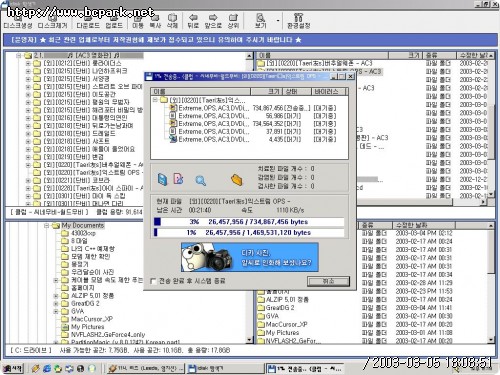Open dropdown arrow next to 보기
Viewport: 500px width, 375px height.
[278, 21]
